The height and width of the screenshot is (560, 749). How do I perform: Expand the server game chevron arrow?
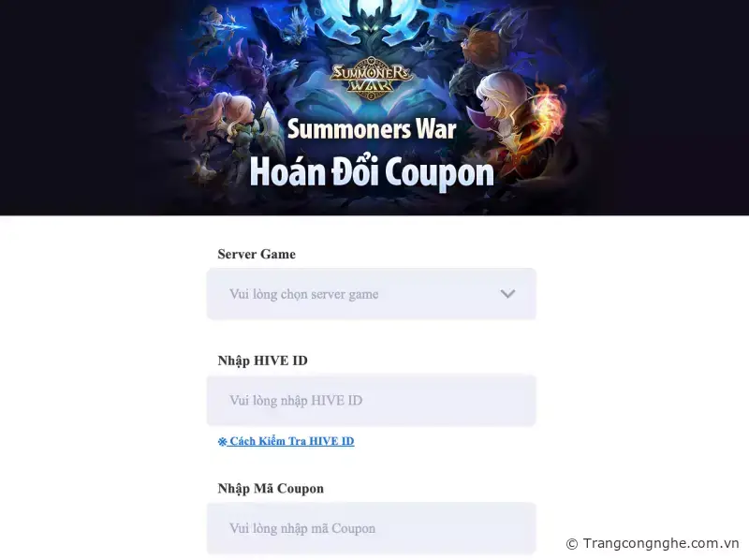tap(507, 294)
